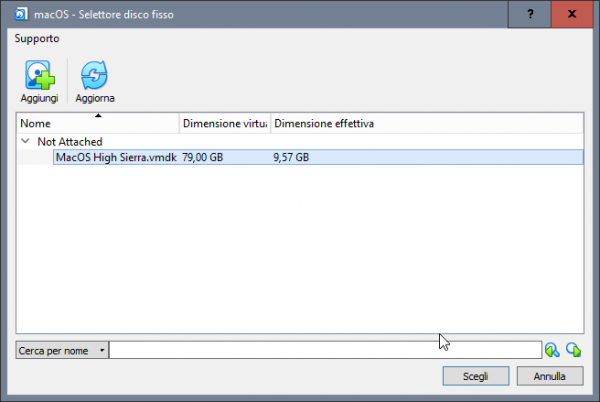Close the Selettore disco fisso dialog
This screenshot has height=402, width=600.
point(572,14)
